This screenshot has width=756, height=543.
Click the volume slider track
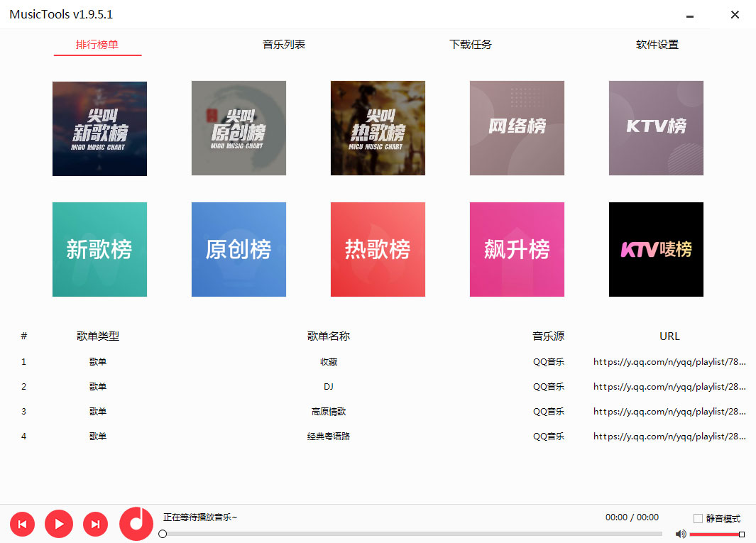tap(717, 534)
